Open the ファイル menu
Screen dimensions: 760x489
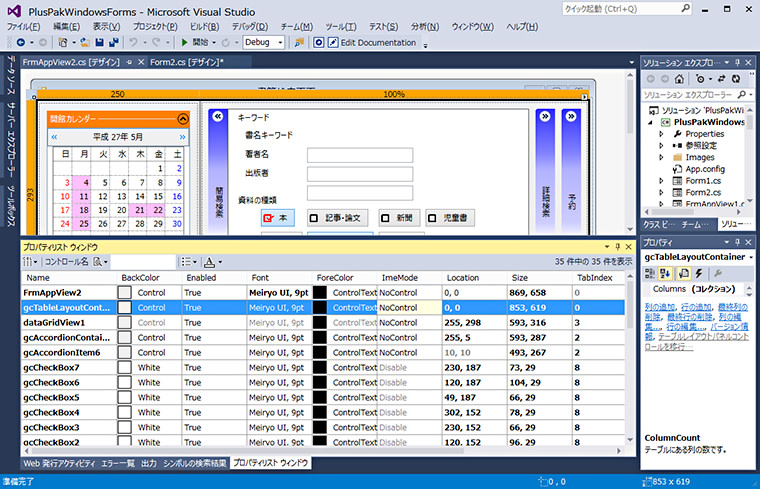(x=23, y=27)
